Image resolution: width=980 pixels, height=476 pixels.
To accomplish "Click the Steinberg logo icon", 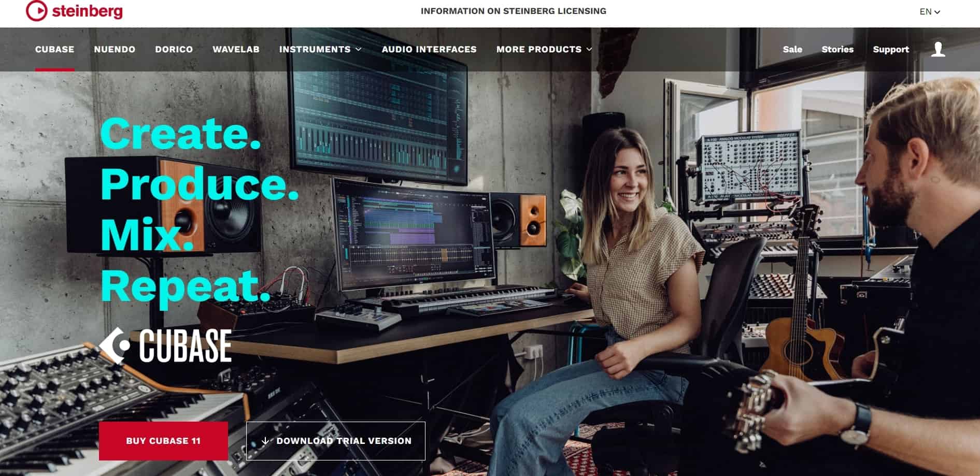I will [36, 11].
